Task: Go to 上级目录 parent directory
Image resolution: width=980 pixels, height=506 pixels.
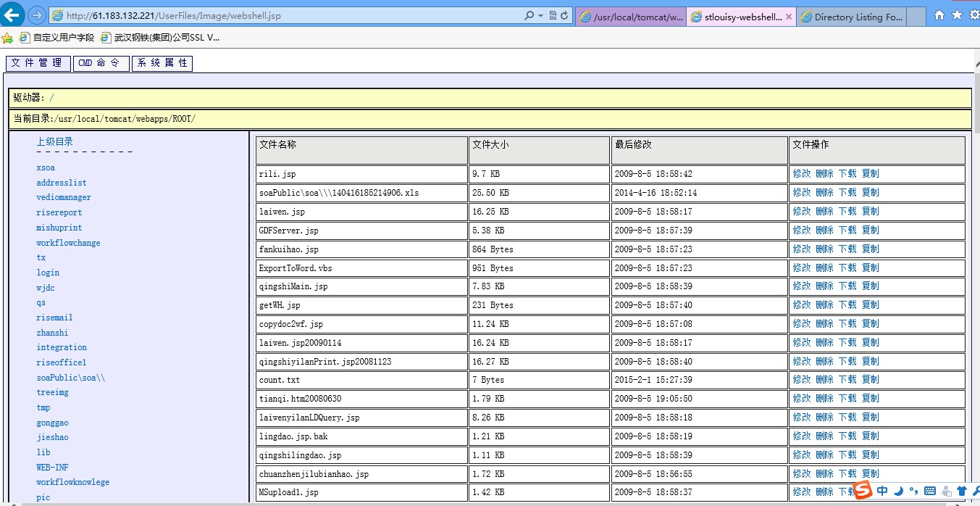Action: (x=55, y=142)
